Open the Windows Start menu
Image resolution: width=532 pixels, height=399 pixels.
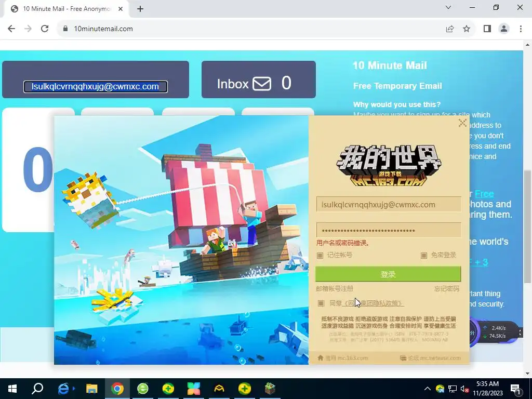(12, 389)
